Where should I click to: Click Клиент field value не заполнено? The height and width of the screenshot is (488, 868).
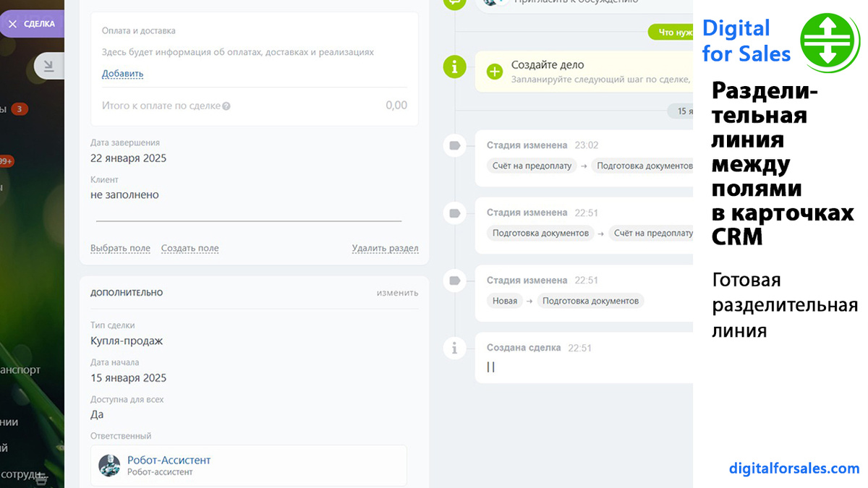(124, 194)
